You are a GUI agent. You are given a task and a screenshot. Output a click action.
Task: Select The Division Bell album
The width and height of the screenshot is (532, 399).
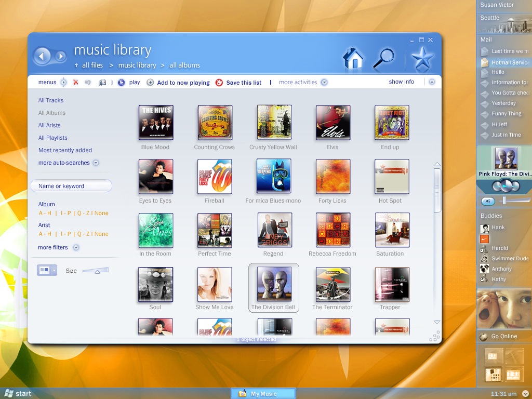pos(274,288)
